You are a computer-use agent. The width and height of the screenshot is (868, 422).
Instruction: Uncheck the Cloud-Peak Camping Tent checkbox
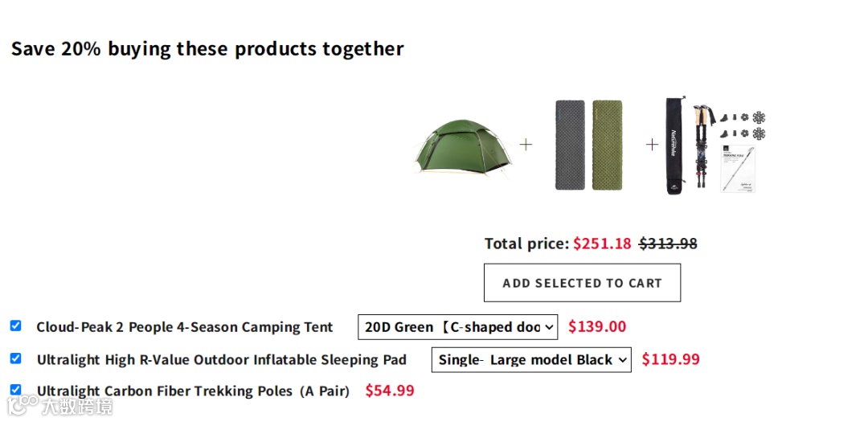(x=15, y=326)
